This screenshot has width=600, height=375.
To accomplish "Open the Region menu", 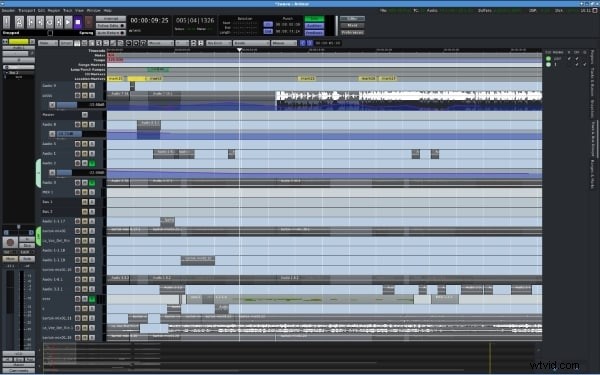I will click(x=54, y=11).
